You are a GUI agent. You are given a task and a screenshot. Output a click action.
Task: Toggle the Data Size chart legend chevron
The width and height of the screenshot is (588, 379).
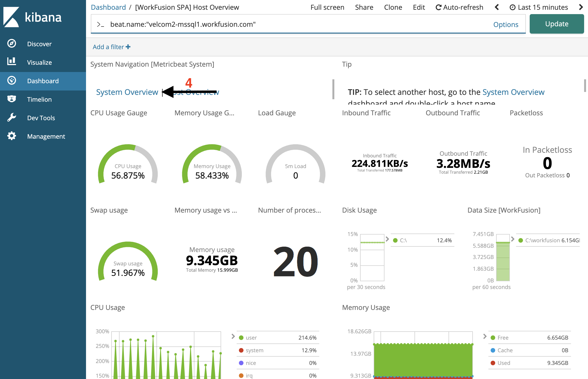point(512,239)
